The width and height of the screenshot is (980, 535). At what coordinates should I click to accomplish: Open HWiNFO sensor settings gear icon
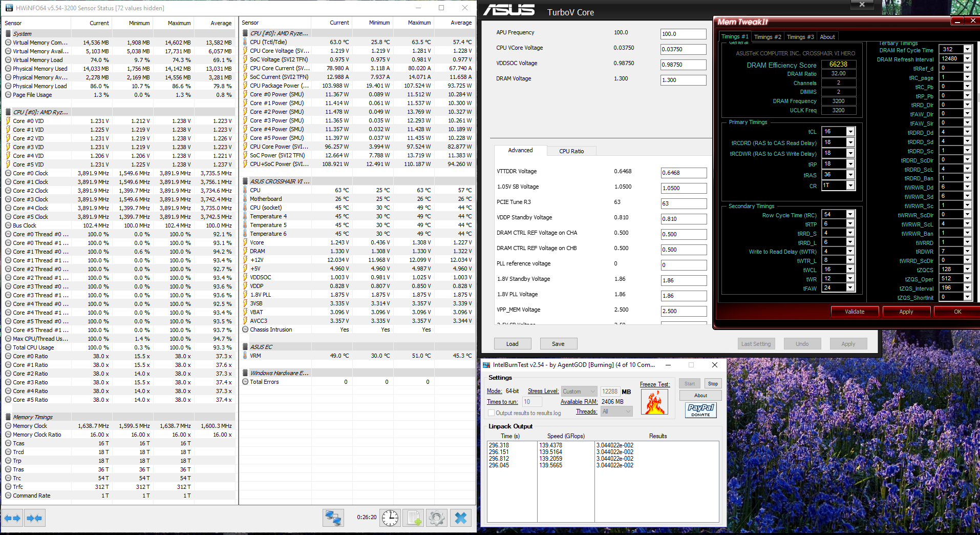[437, 518]
